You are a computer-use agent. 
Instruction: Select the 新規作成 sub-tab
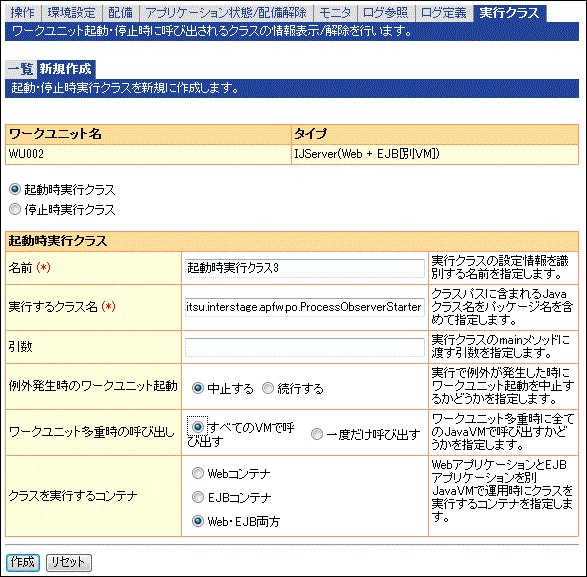coord(66,69)
